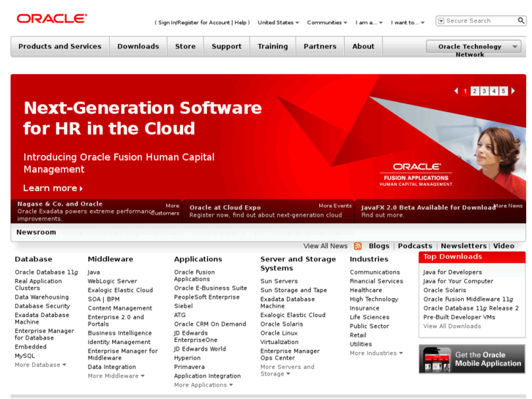Click the Oracle logo

click(51, 18)
